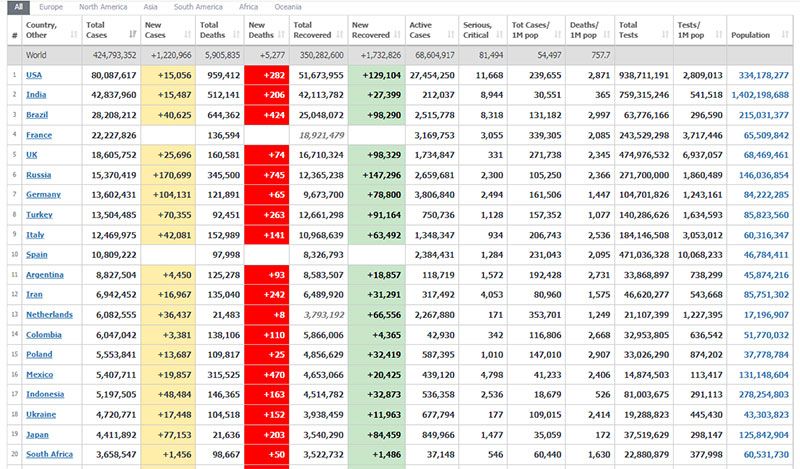Open the South Africa country link
This screenshot has height=469, width=800.
coord(50,454)
